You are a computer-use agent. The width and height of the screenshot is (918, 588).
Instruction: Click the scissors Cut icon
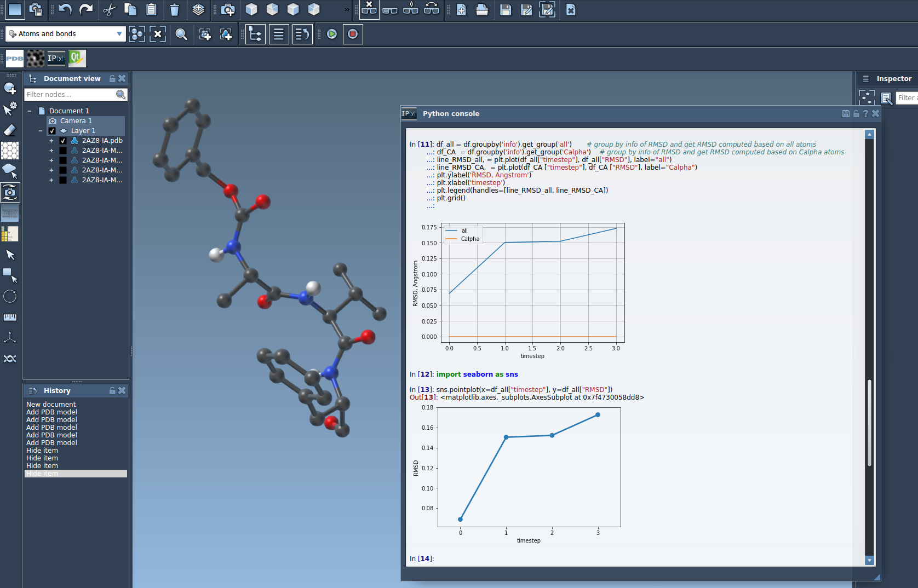110,9
